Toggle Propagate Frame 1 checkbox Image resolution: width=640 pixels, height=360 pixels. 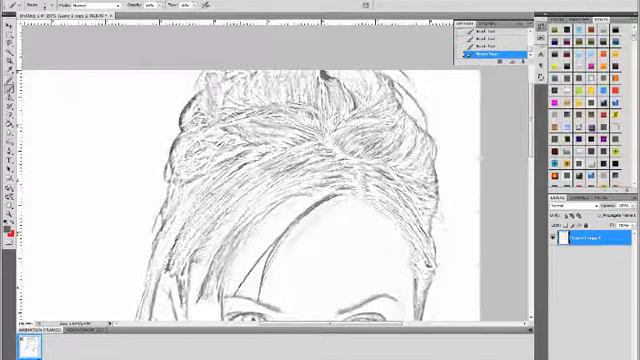tap(600, 216)
